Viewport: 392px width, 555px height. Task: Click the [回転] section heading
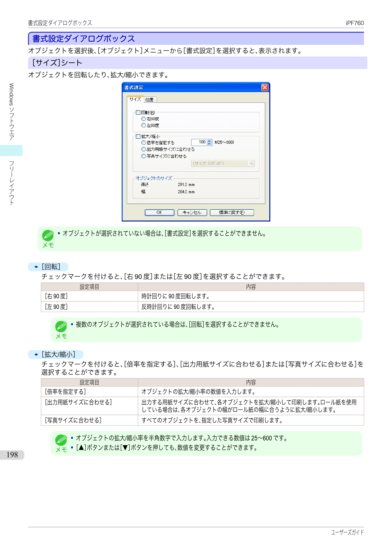tap(51, 267)
